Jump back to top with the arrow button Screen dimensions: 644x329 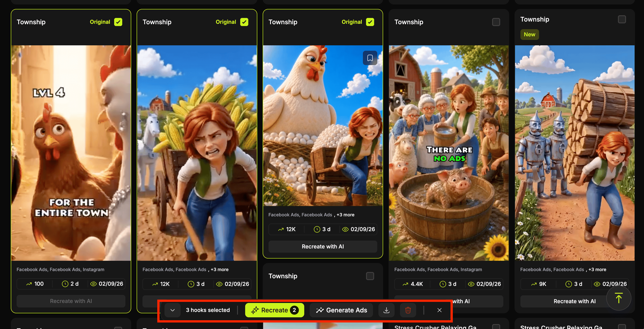click(x=619, y=298)
